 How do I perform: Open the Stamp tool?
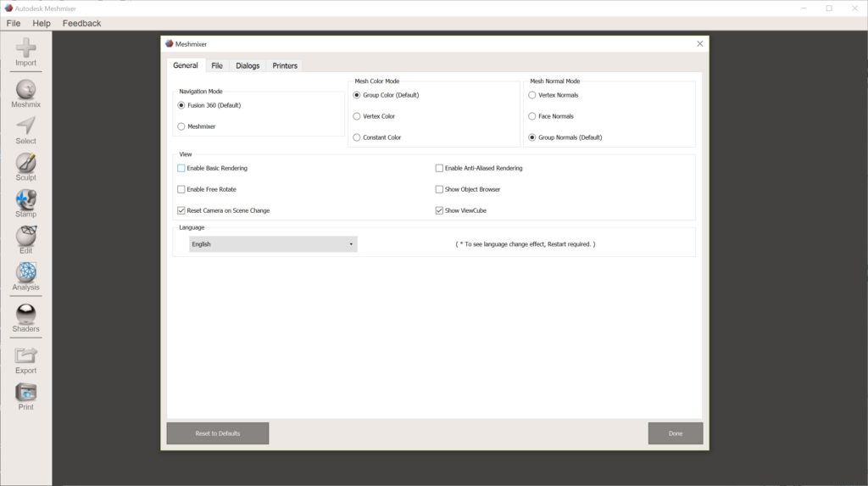pyautogui.click(x=25, y=204)
